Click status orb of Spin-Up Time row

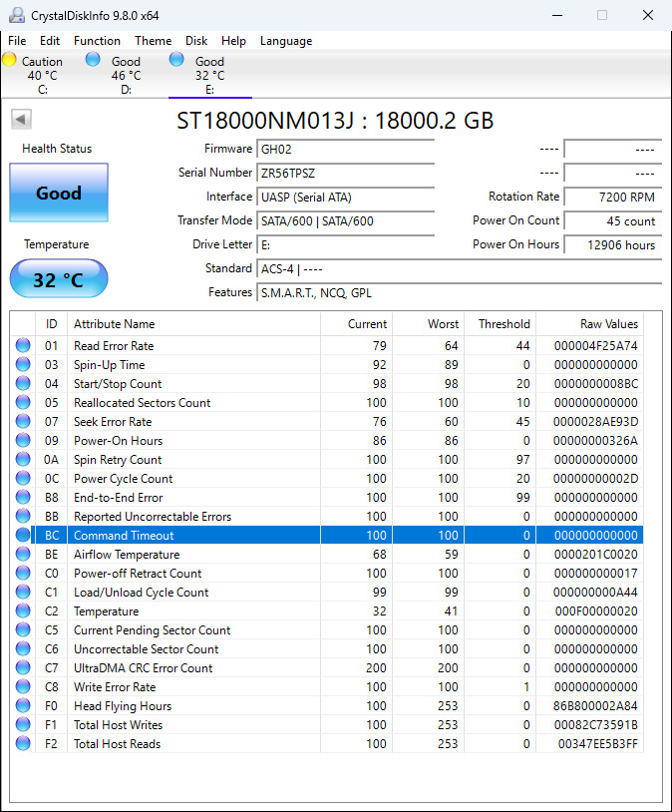(x=23, y=364)
